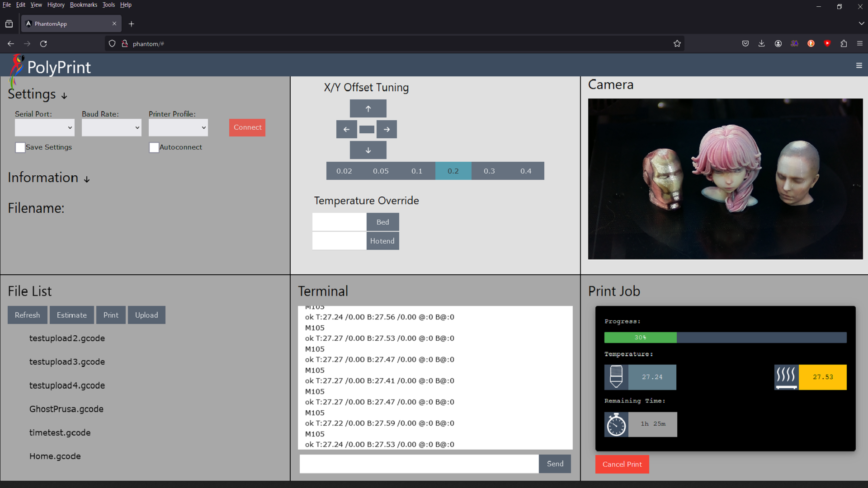868x488 pixels.
Task: Enable the Save Settings checkbox
Action: (x=20, y=147)
